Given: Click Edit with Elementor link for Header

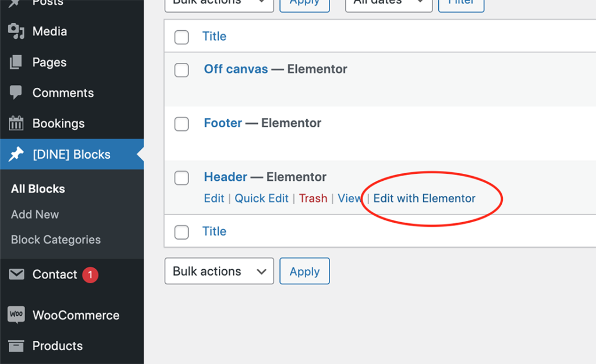Looking at the screenshot, I should pyautogui.click(x=424, y=198).
